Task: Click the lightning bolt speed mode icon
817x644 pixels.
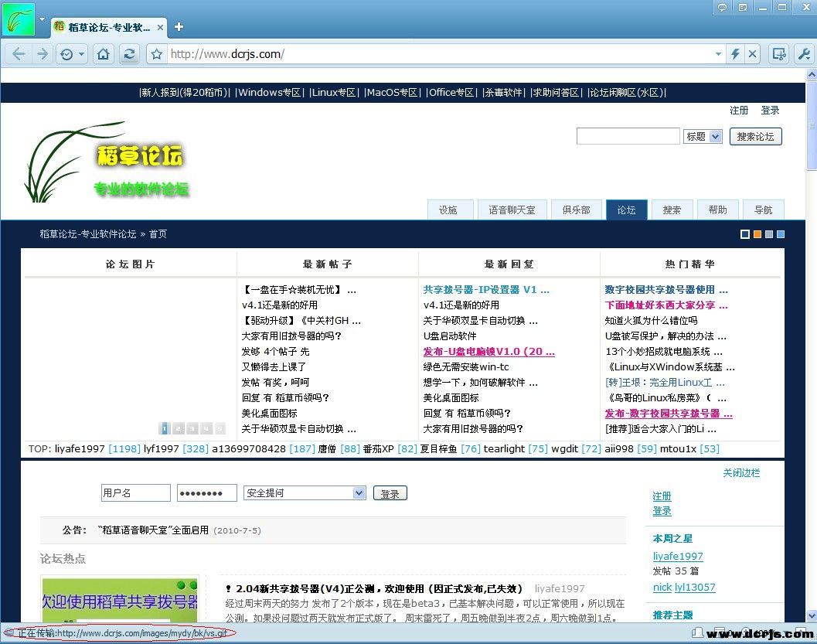Action: [x=735, y=54]
